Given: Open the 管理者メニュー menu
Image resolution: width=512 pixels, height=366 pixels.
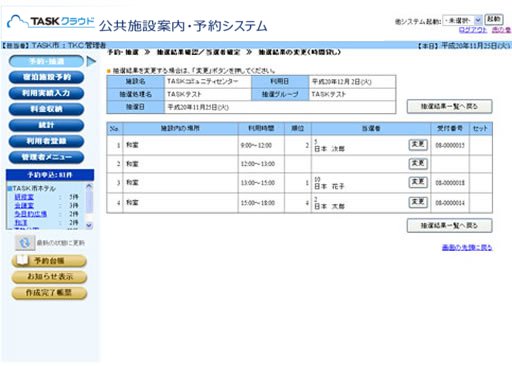Looking at the screenshot, I should click(x=46, y=157).
